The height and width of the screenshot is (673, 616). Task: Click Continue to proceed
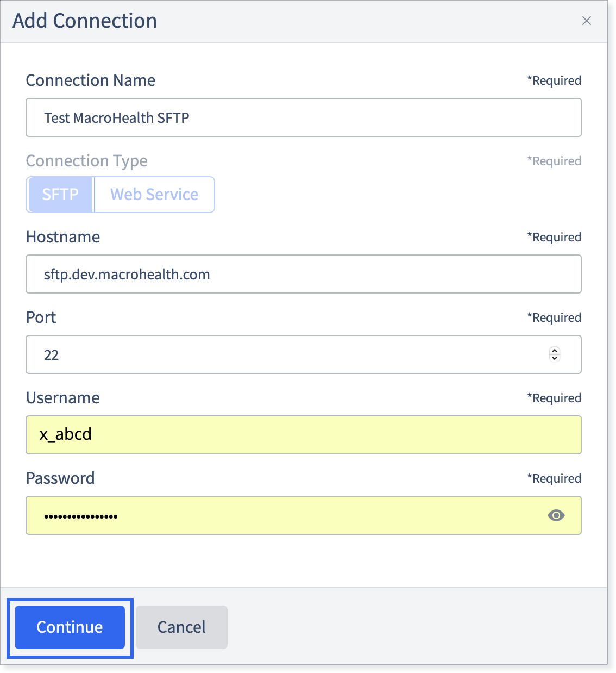pos(70,627)
